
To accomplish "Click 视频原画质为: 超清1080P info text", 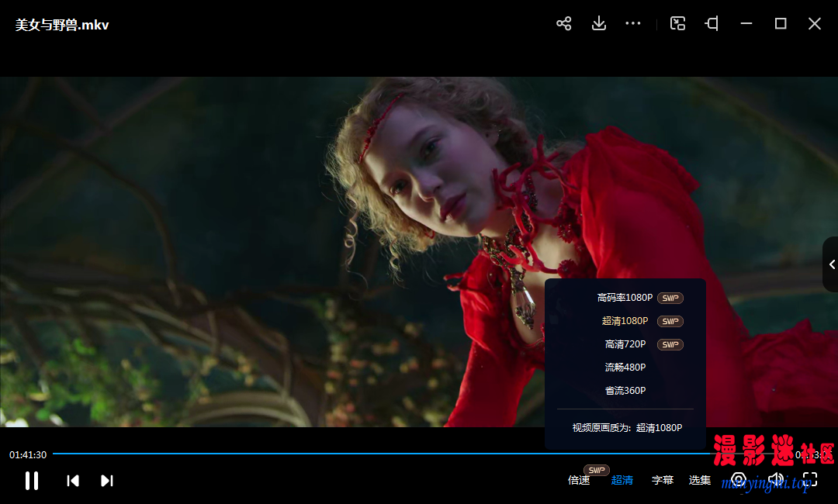I will 628,428.
